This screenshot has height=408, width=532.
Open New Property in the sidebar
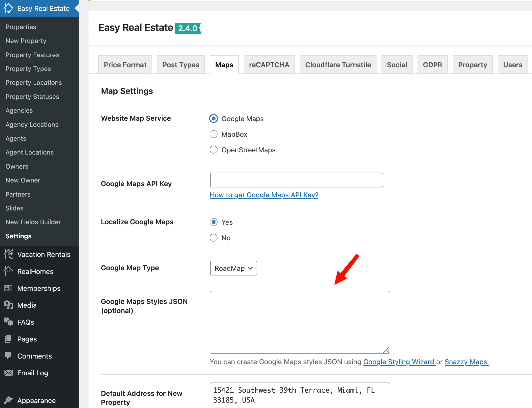(26, 41)
